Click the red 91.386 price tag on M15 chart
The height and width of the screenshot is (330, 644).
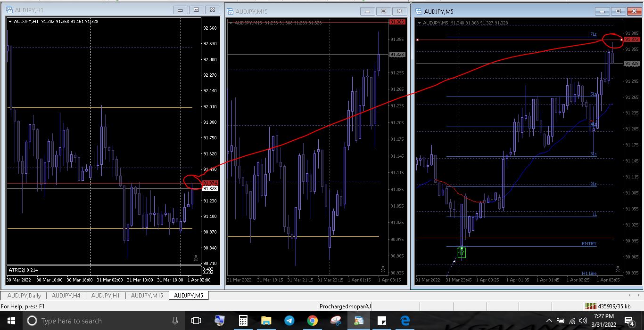(397, 22)
